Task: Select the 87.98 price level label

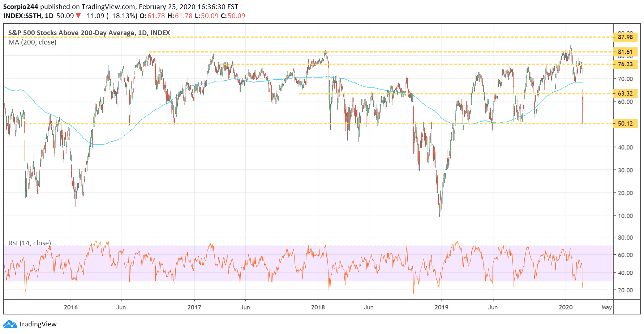Action: 625,37
